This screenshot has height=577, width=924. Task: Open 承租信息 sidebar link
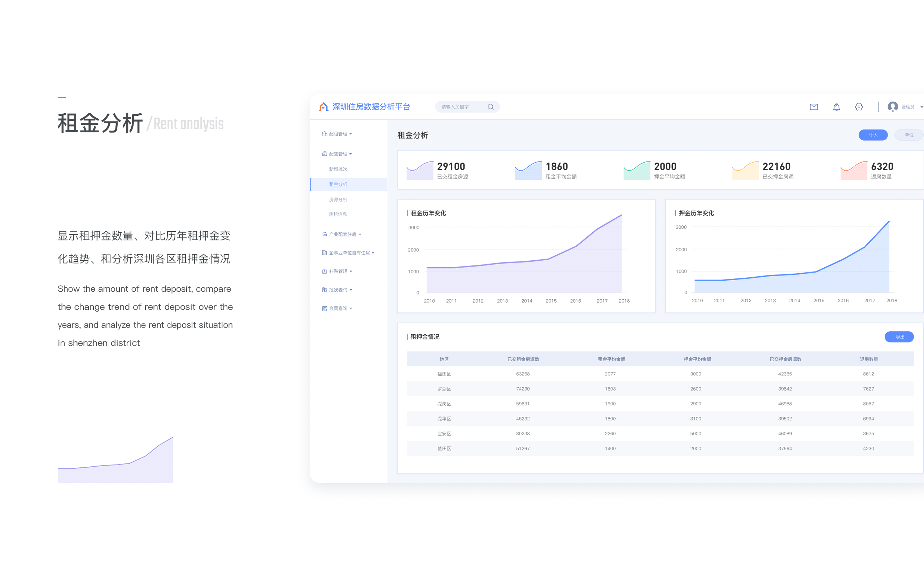coord(338,215)
